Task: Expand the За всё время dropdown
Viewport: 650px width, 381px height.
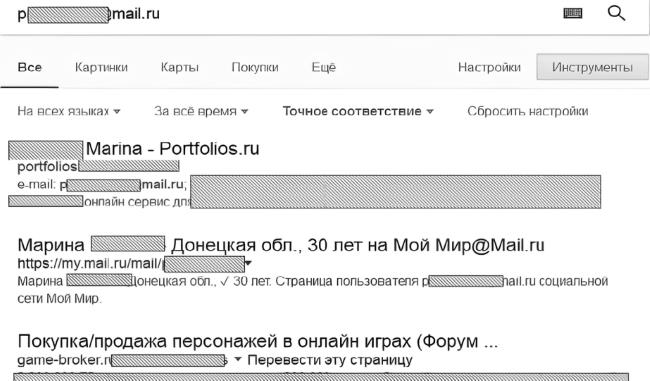Action: [x=201, y=111]
